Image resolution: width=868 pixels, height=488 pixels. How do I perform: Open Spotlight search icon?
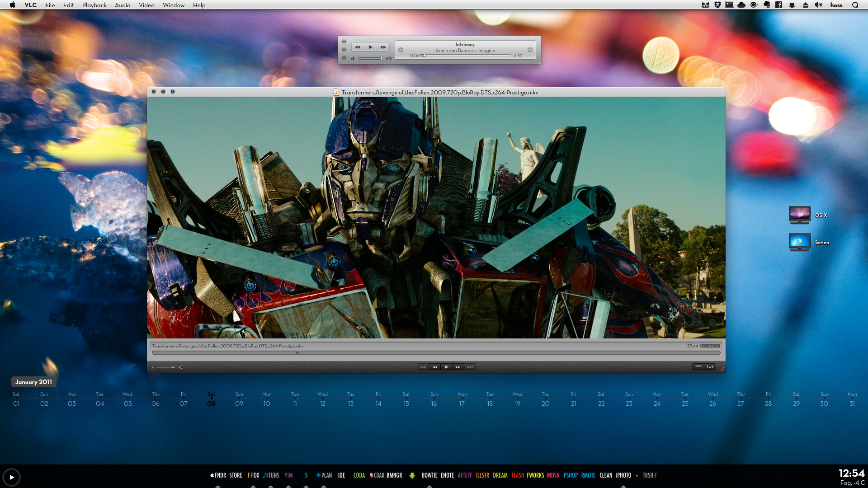pyautogui.click(x=855, y=5)
